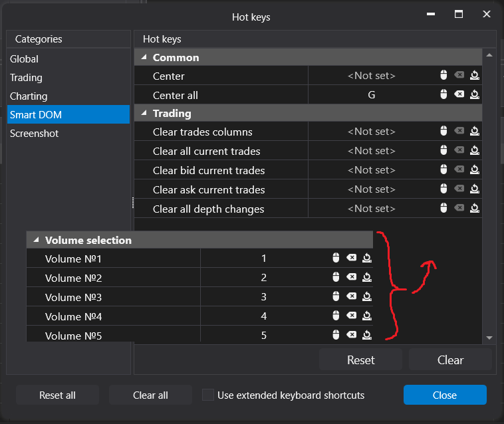Collapse the Common hot keys group
504x424 pixels.
144,58
